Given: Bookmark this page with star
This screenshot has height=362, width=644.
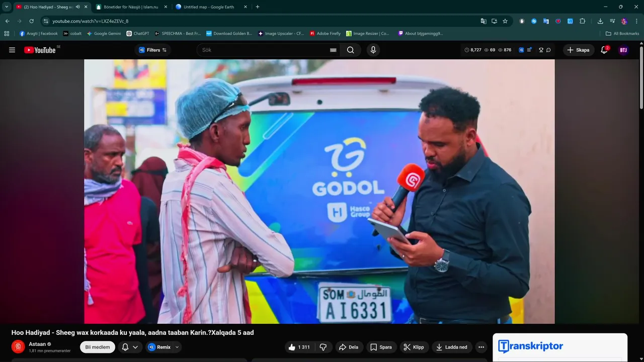Looking at the screenshot, I should coord(505,21).
